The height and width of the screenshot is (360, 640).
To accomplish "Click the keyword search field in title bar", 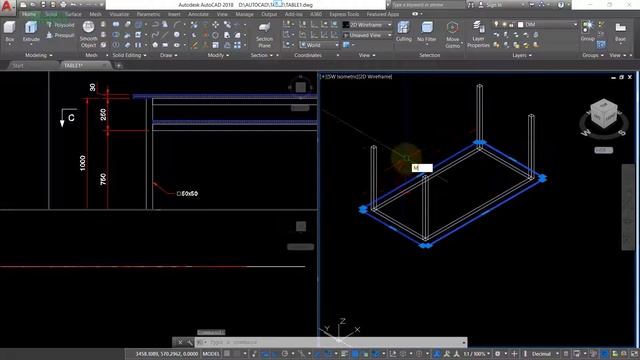I will pos(429,5).
